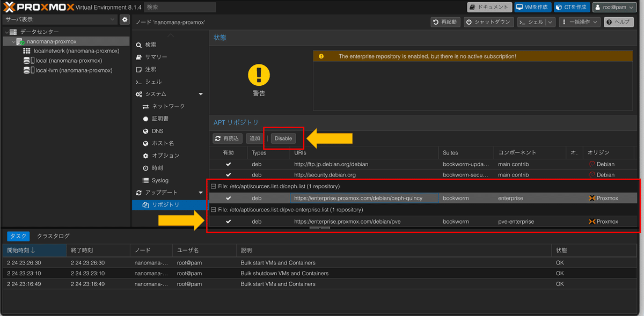
Task: Select nanomana-proxmox node in tree
Action: tap(52, 41)
